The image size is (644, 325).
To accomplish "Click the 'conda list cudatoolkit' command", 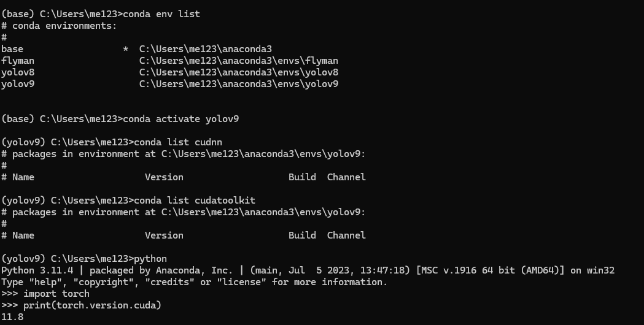I will [195, 201].
